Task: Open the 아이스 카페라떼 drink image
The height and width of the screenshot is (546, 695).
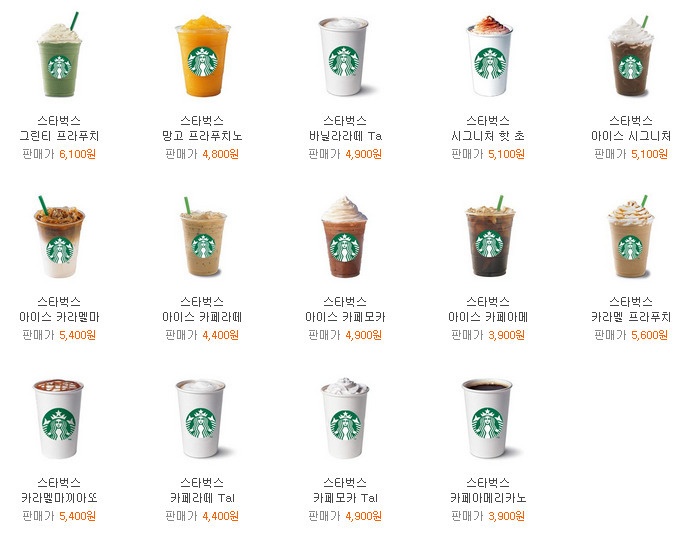Action: coord(203,237)
